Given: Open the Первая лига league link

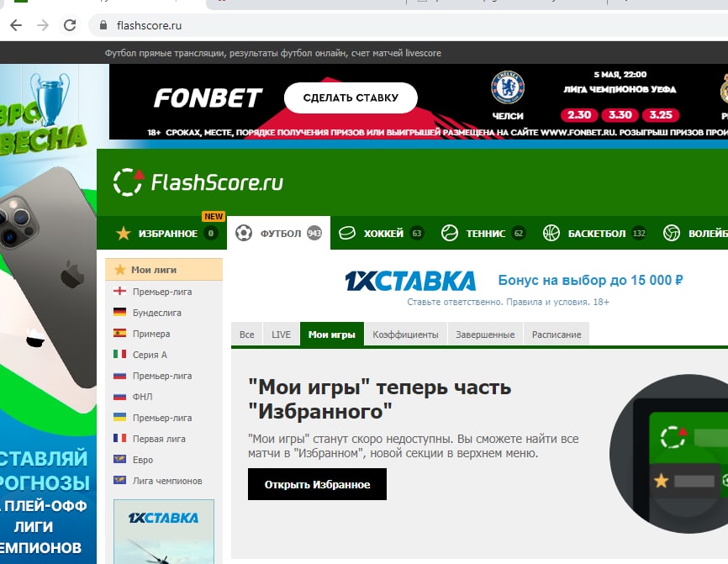Looking at the screenshot, I should pyautogui.click(x=159, y=439).
